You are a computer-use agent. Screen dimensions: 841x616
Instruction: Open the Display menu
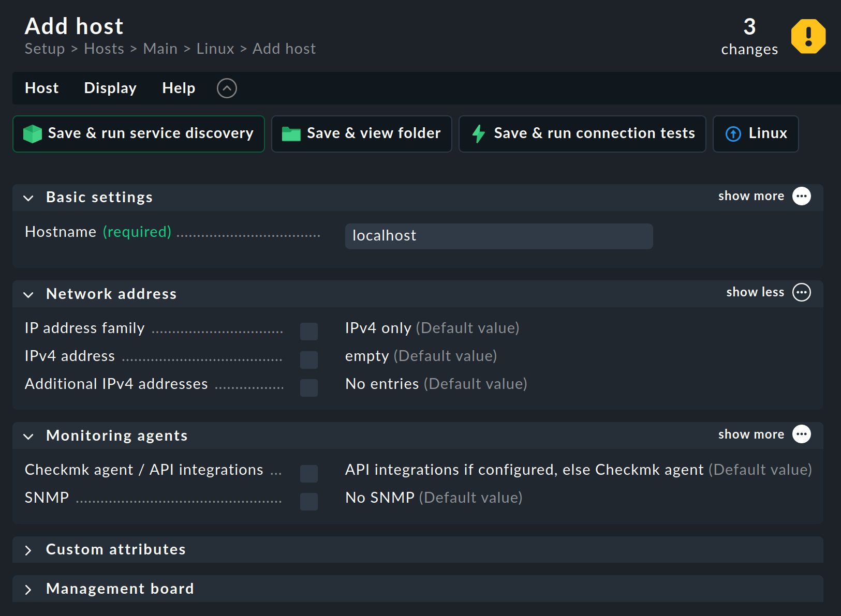(x=110, y=88)
